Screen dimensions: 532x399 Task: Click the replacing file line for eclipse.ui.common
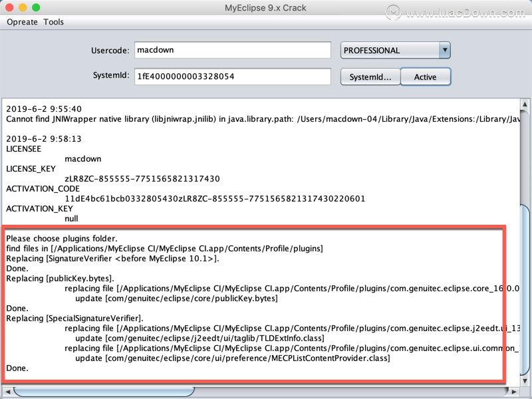point(292,348)
